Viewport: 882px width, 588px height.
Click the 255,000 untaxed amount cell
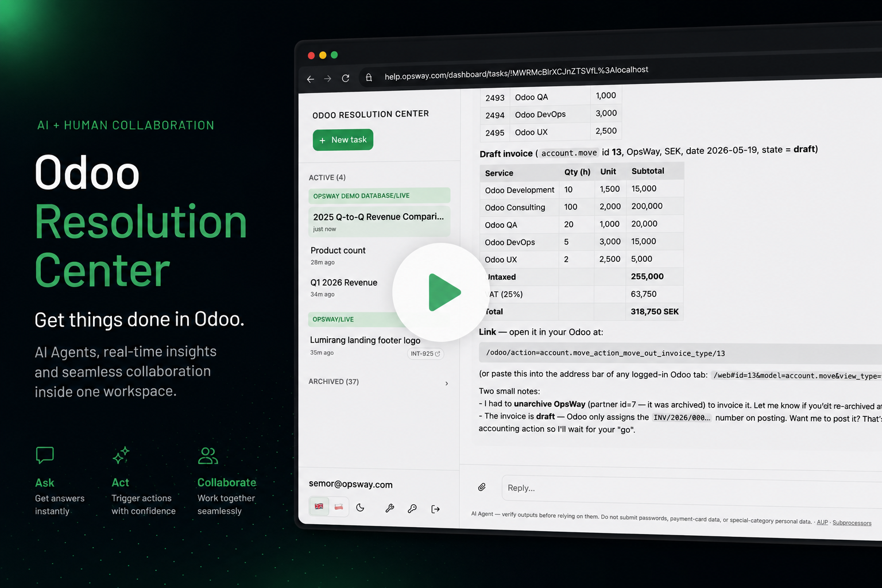(655, 276)
